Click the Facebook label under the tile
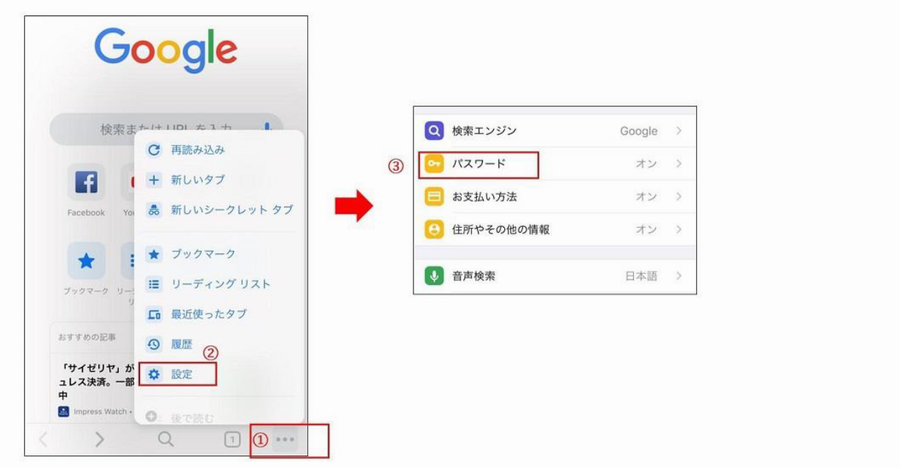Viewport: 900px width, 468px height. tap(86, 212)
